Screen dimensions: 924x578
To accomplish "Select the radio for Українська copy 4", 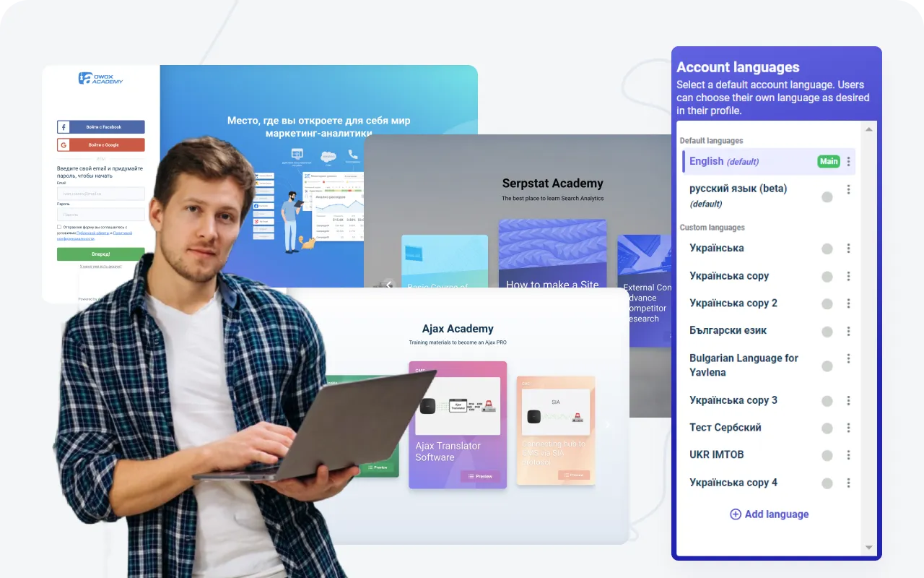I will pos(827,483).
